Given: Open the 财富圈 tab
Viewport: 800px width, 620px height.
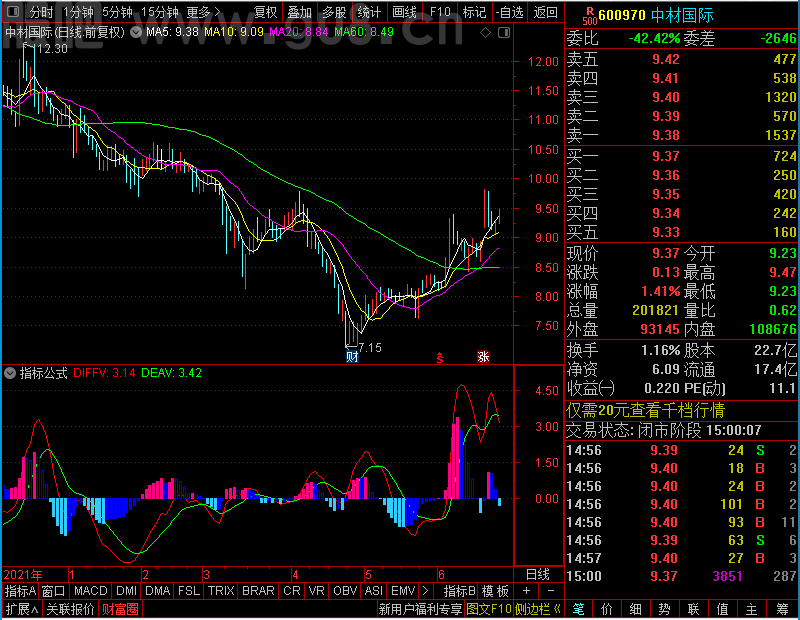Looking at the screenshot, I should (x=120, y=609).
